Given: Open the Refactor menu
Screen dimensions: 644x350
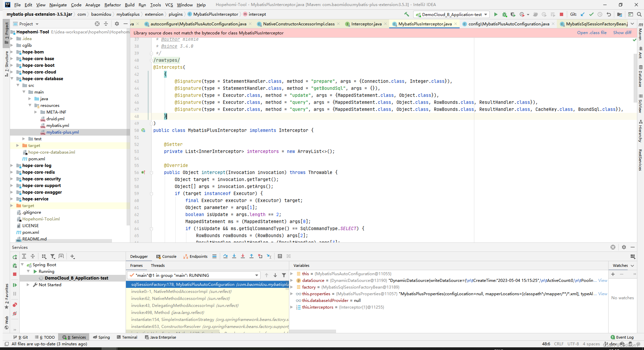Looking at the screenshot, I should pyautogui.click(x=113, y=5).
